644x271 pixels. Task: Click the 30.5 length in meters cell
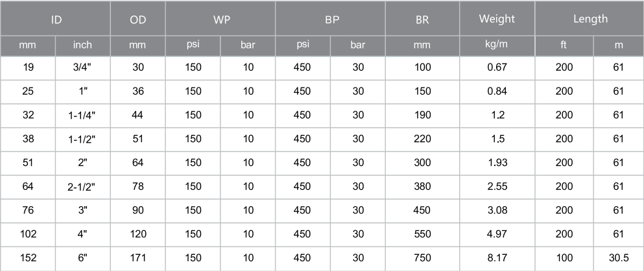[x=619, y=258]
